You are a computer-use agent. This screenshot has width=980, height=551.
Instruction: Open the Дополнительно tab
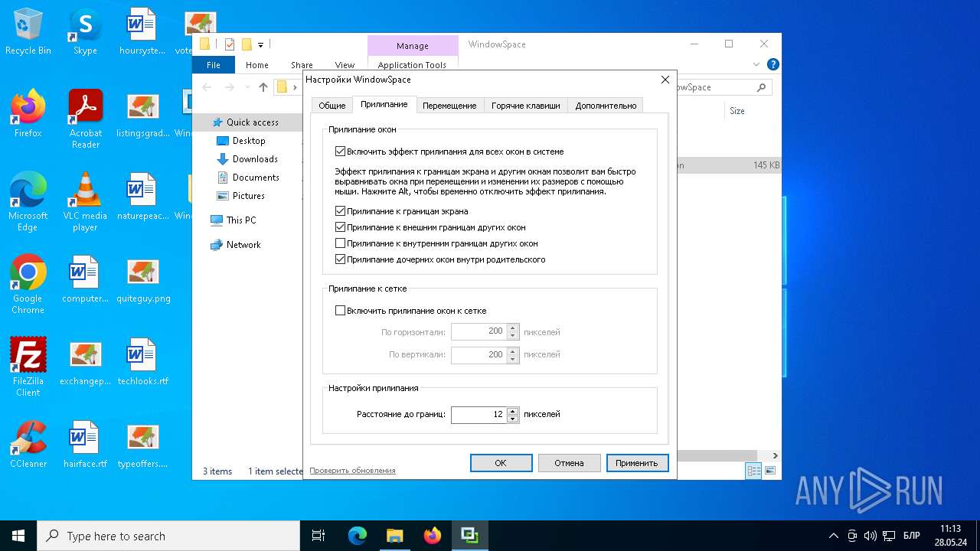pyautogui.click(x=606, y=106)
